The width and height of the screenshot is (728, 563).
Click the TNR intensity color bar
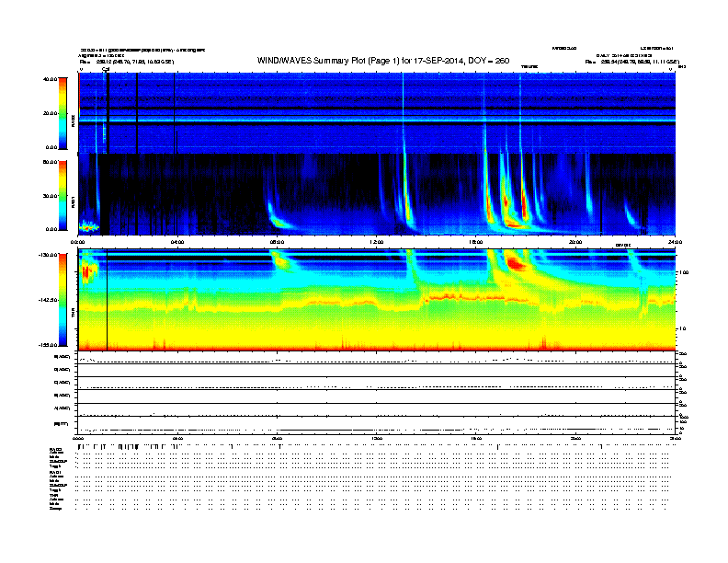point(63,300)
